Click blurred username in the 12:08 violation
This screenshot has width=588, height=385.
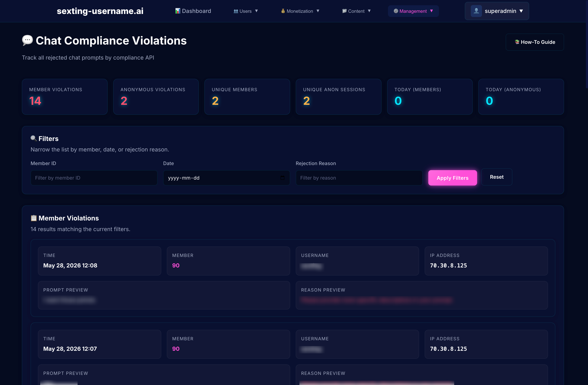(312, 266)
